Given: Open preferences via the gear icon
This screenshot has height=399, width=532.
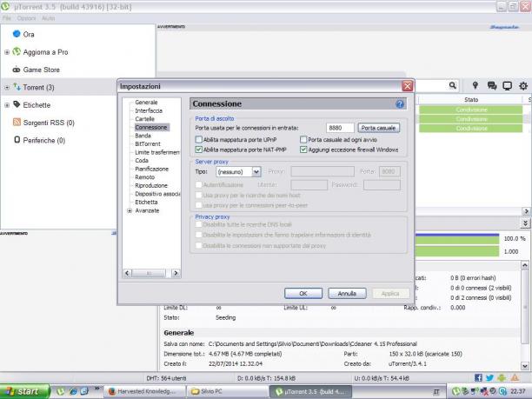Looking at the screenshot, I should [523, 86].
